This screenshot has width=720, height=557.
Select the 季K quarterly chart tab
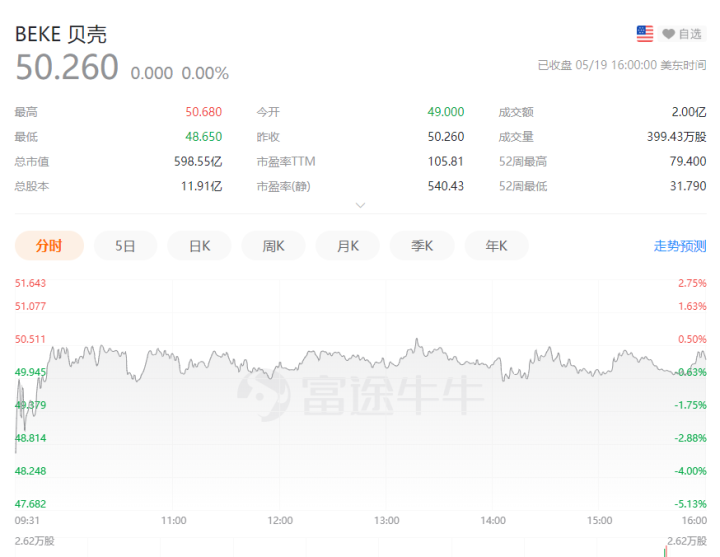click(422, 246)
